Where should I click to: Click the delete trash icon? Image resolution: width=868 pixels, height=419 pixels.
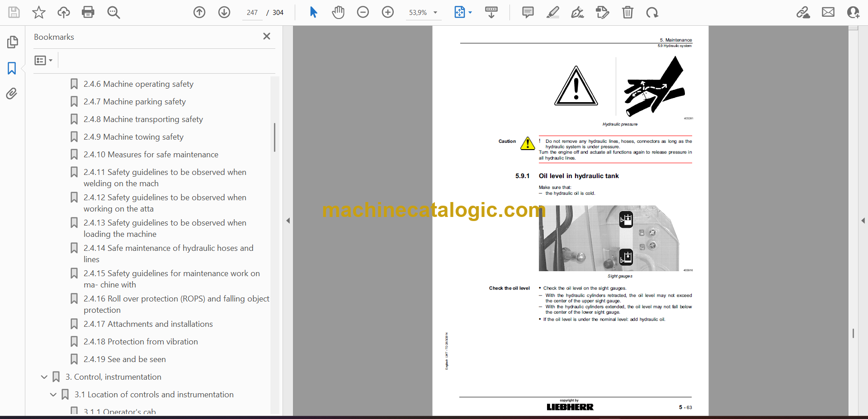[627, 12]
